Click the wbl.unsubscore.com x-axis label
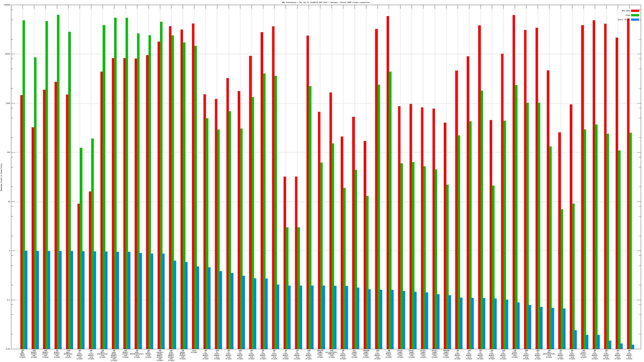 [102, 354]
